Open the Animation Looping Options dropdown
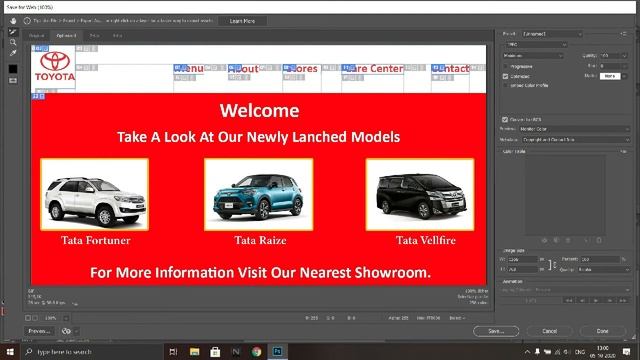 point(565,290)
